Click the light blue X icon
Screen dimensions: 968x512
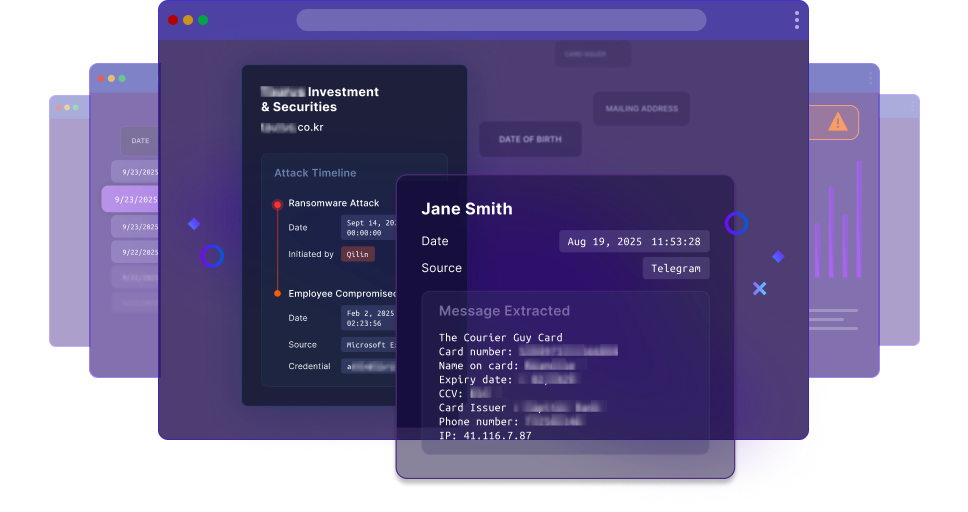(759, 289)
